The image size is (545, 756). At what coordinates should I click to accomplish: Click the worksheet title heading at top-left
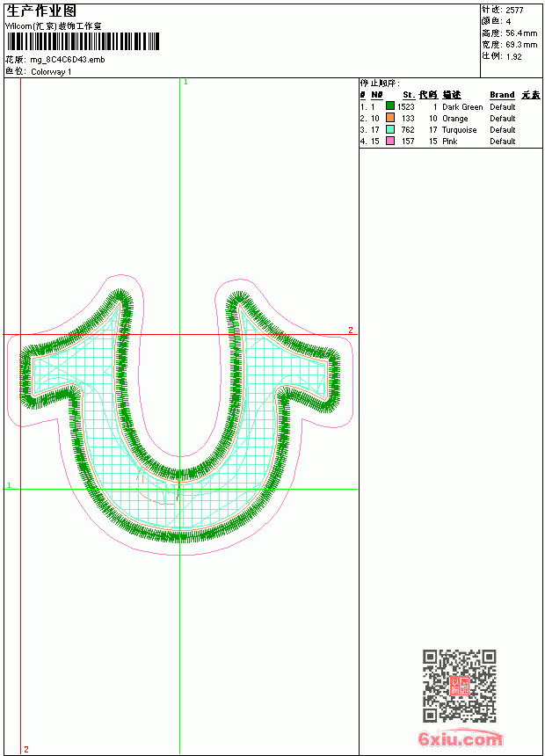(x=41, y=11)
